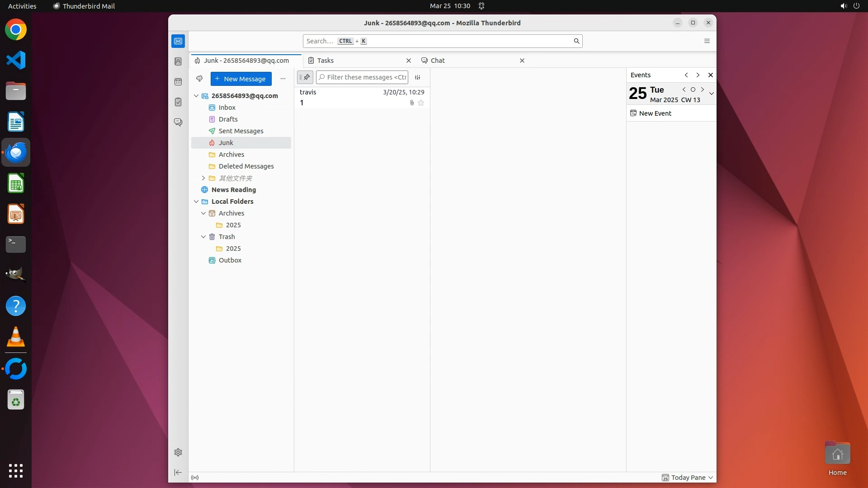Click Get Messages download icon
Image resolution: width=868 pixels, height=488 pixels.
(199, 79)
